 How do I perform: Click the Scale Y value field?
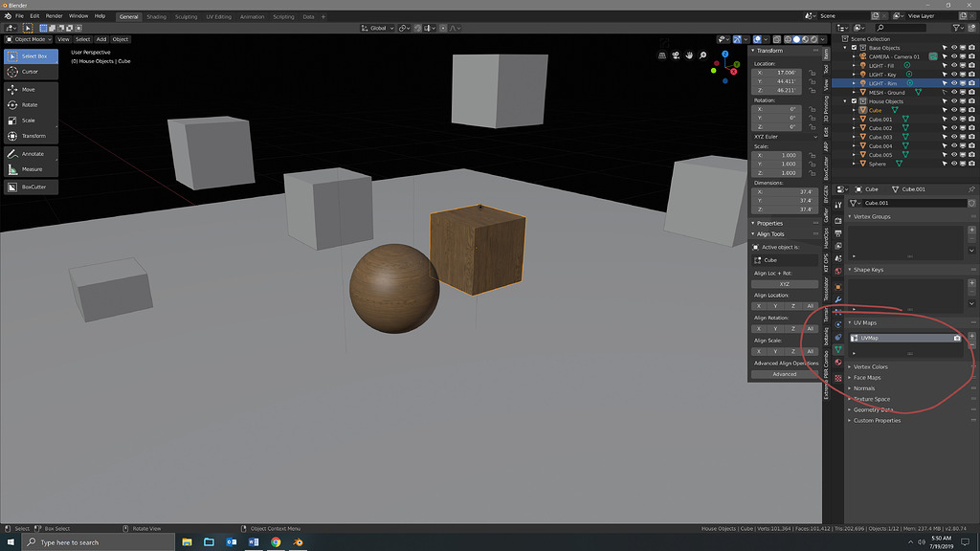(777, 165)
